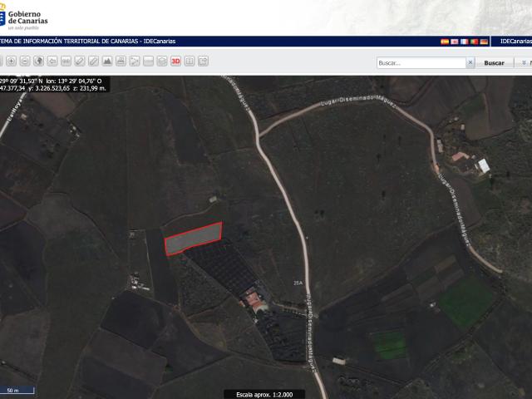The height and width of the screenshot is (399, 532).
Task: Go back to previous map view arrow
Action: coord(52,62)
